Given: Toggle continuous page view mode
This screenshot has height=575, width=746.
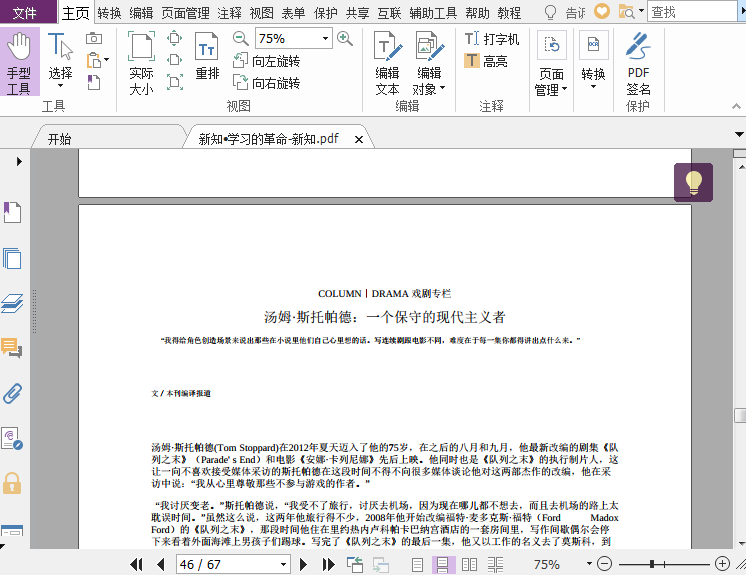Looking at the screenshot, I should point(443,565).
